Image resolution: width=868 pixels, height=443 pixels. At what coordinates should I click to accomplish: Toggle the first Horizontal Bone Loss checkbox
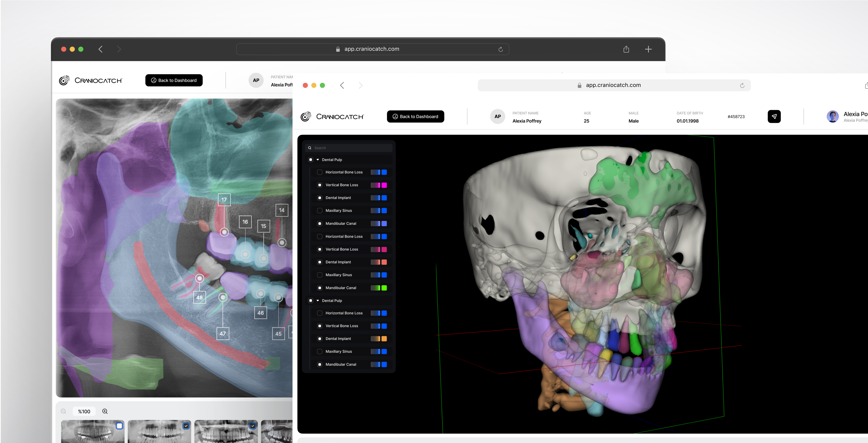pos(320,172)
